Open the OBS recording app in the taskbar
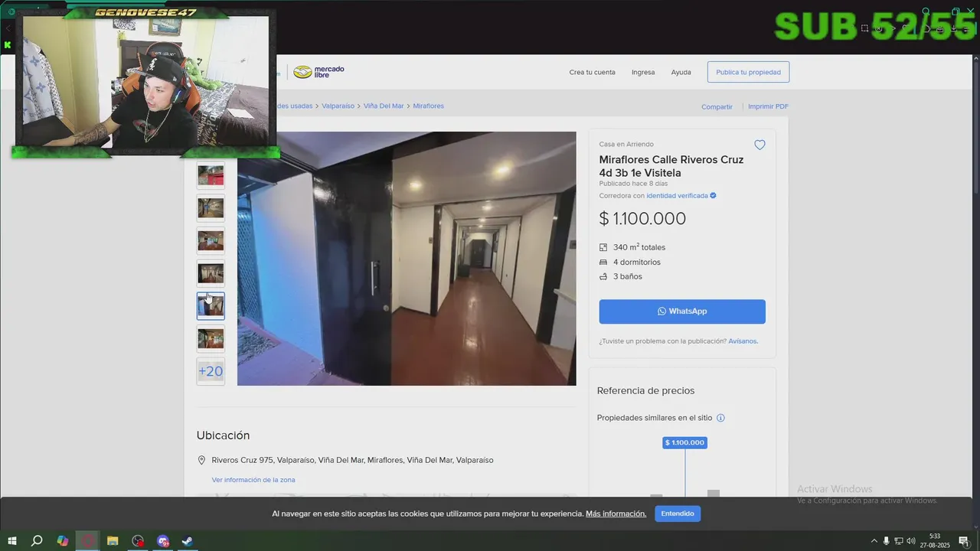The height and width of the screenshot is (551, 980). (x=138, y=541)
